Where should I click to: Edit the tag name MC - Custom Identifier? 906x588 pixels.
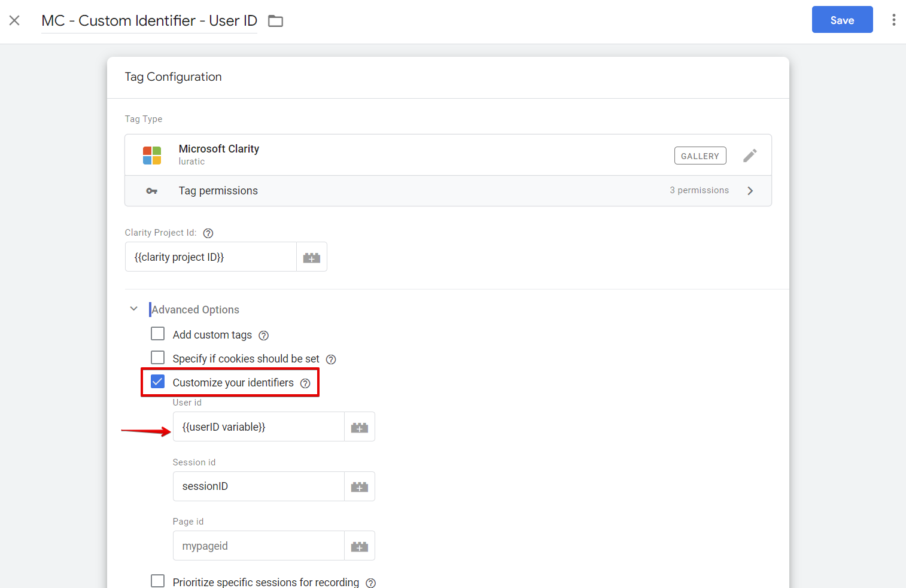(148, 20)
